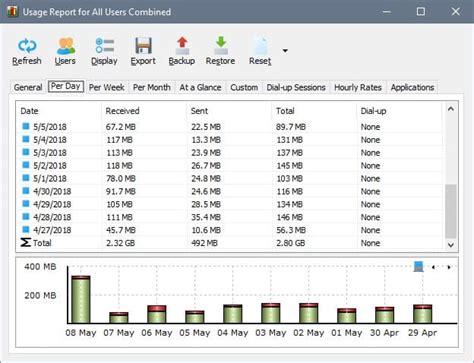Screen dimensions: 474x363
Task: Switch to the Custom tab
Action: point(244,87)
